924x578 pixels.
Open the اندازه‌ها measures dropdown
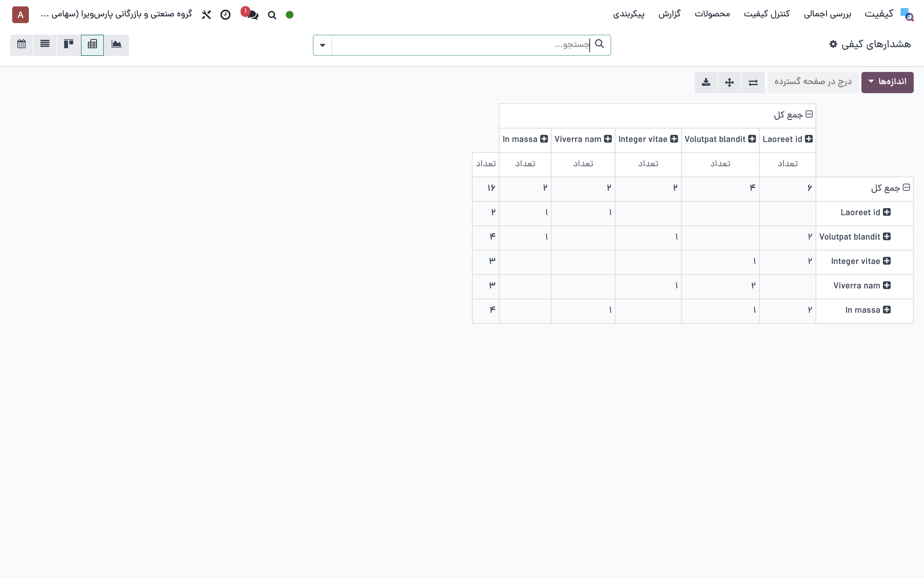pos(887,82)
